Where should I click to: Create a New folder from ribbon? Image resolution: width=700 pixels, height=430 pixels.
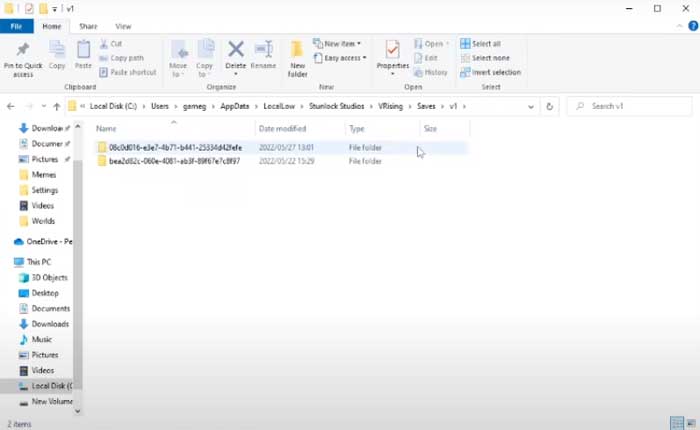click(x=297, y=58)
